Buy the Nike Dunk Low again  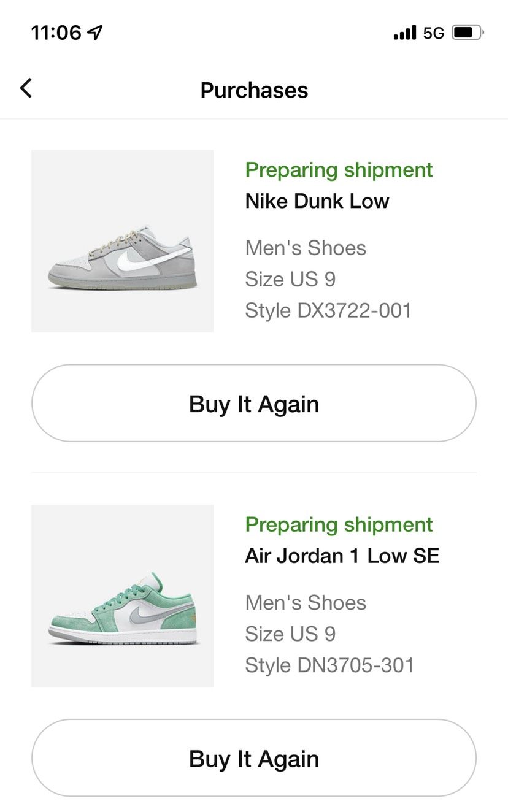(x=254, y=404)
